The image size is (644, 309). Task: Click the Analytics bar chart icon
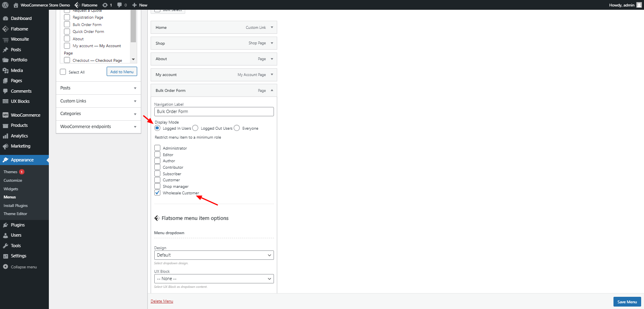tap(5, 136)
